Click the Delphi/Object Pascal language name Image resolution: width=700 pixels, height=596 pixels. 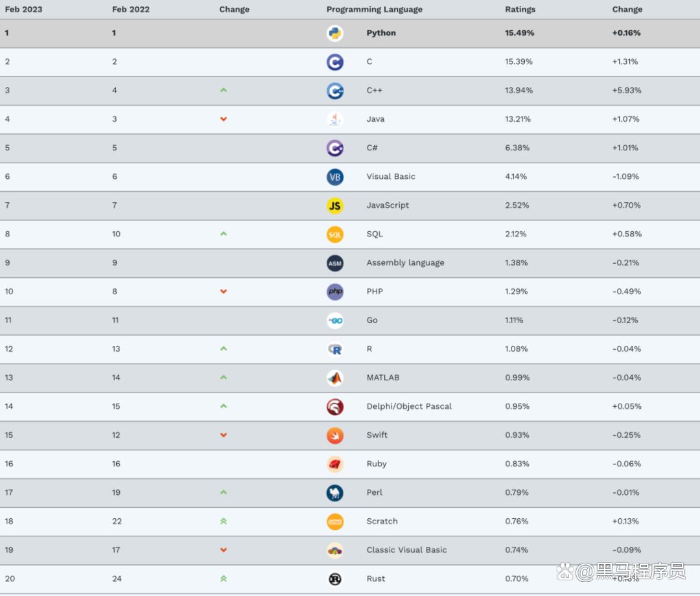click(x=409, y=406)
